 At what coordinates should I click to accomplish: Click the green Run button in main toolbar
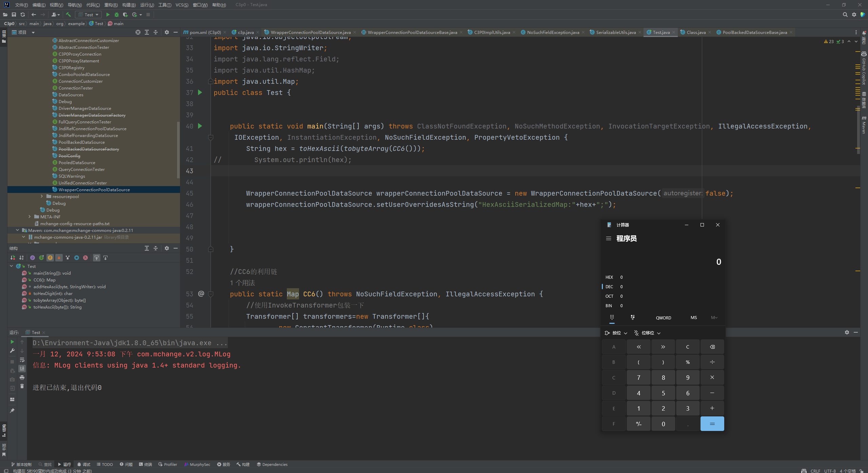click(x=108, y=15)
